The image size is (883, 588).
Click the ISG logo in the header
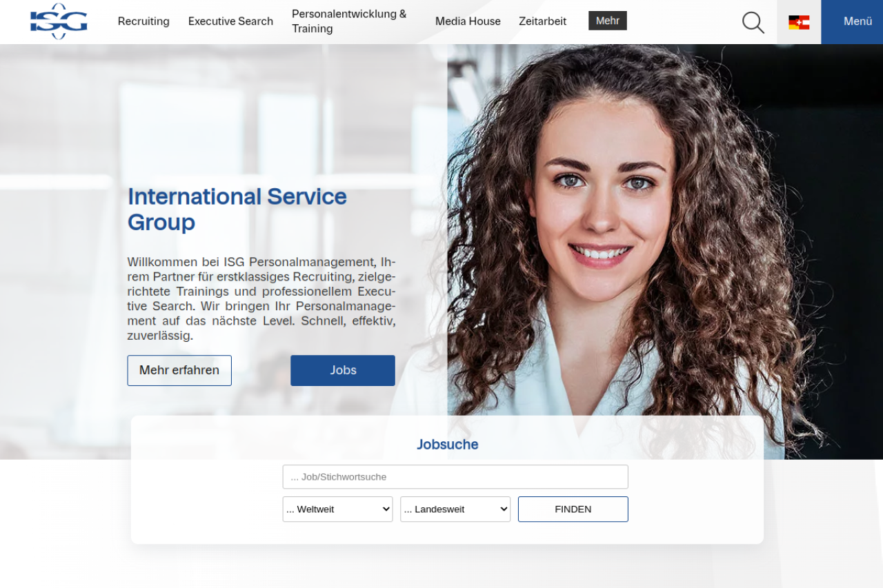coord(59,21)
